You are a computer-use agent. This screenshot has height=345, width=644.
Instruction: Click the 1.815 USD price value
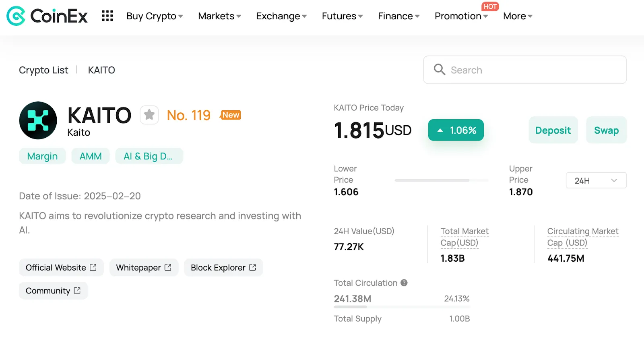372,130
